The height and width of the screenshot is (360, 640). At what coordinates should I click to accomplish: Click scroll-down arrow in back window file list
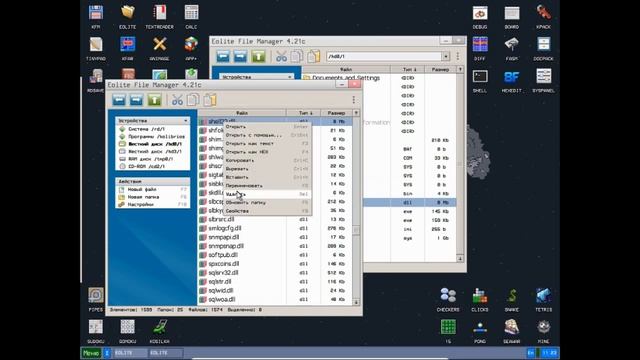460,259
